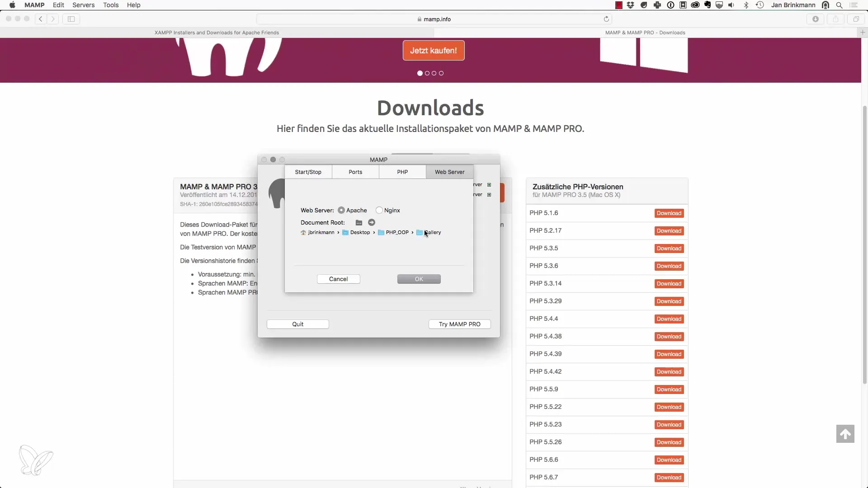Click the Evernote elephant menu bar icon
This screenshot has height=488, width=868.
(x=708, y=5)
